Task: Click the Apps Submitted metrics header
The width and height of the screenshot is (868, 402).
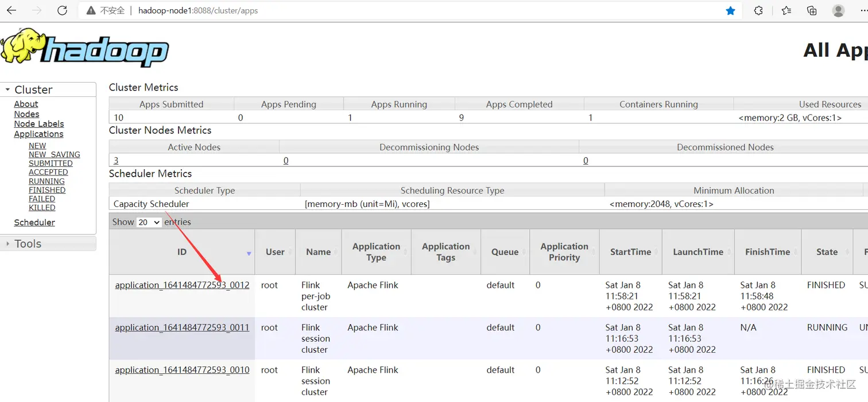Action: [x=171, y=104]
